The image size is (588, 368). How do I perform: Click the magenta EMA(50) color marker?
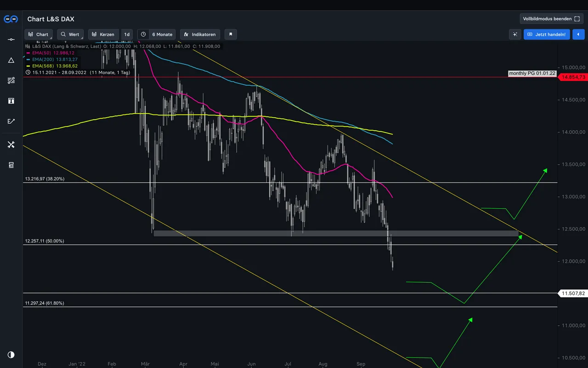(x=28, y=53)
